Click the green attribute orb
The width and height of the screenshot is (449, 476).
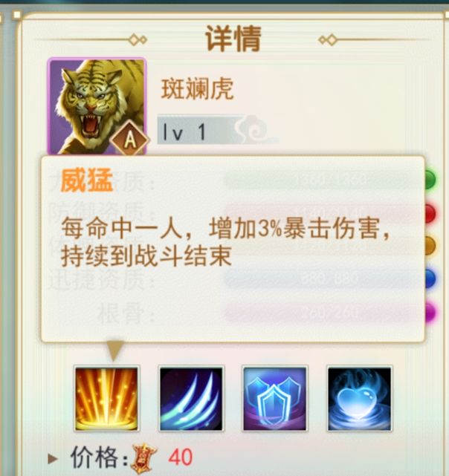coord(430,180)
